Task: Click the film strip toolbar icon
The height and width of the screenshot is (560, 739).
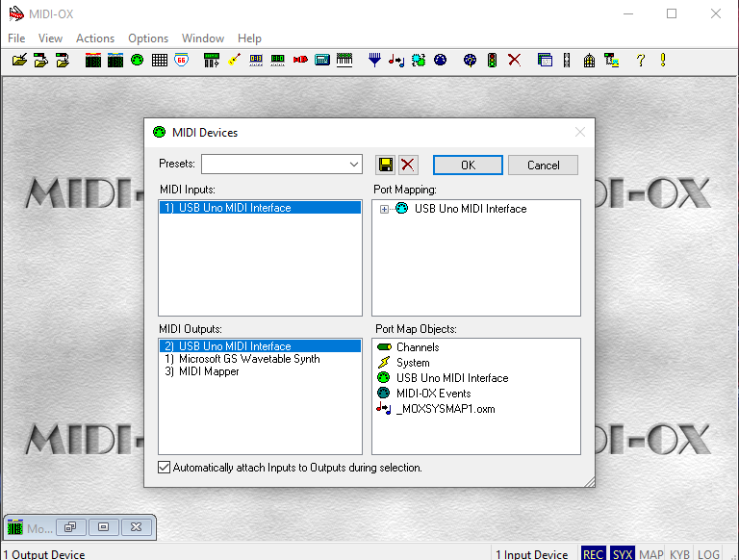Action: [x=567, y=61]
